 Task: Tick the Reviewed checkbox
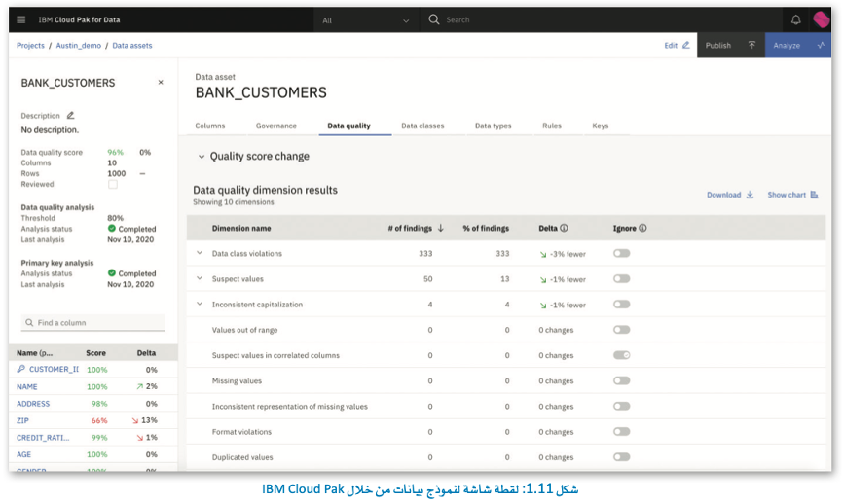click(x=112, y=184)
